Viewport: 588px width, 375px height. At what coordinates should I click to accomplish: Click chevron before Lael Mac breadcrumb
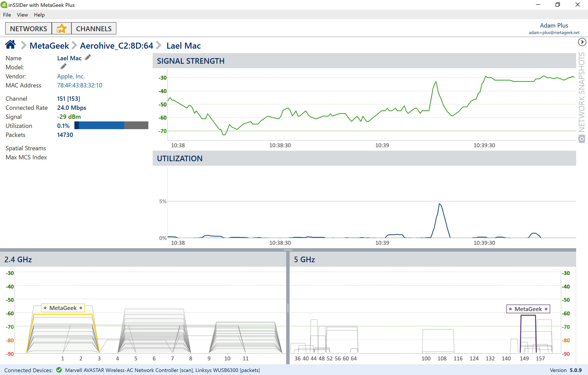159,45
